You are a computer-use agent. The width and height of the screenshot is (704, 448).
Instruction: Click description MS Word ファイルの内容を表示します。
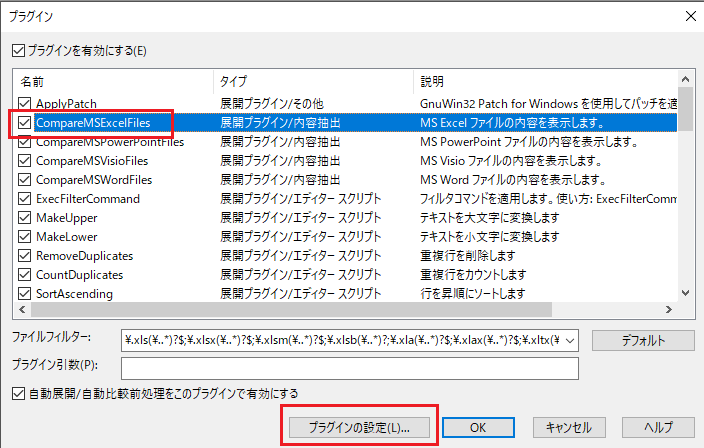pyautogui.click(x=513, y=180)
